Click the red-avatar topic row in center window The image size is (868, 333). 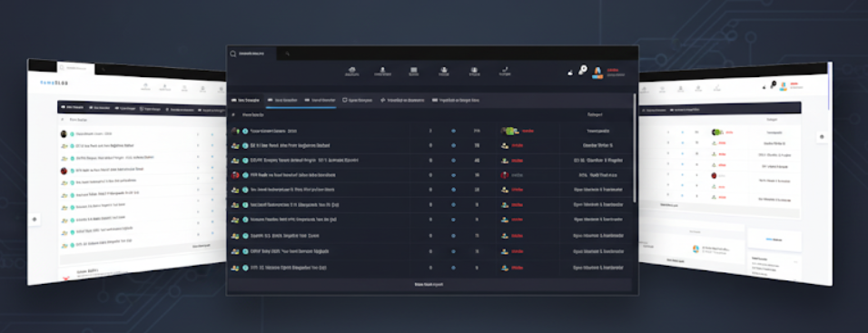tap(429, 175)
